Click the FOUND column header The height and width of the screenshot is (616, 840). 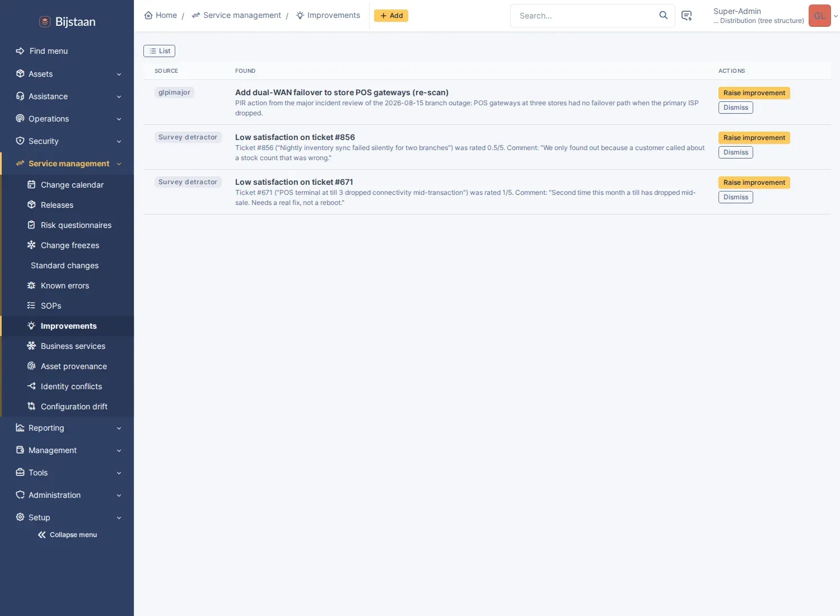coord(245,71)
